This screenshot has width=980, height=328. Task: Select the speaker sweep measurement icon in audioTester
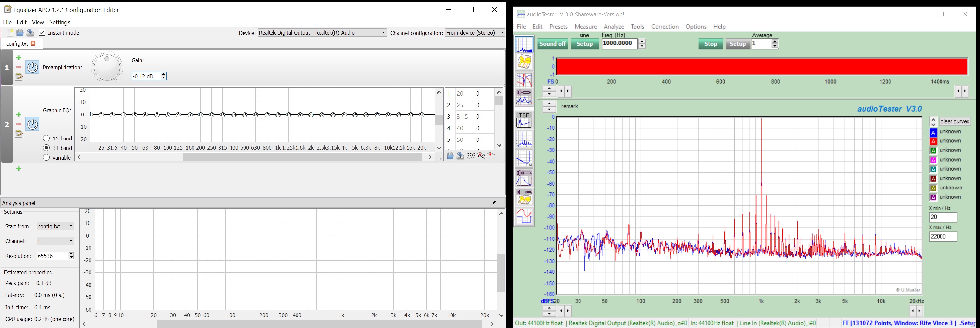tap(524, 97)
